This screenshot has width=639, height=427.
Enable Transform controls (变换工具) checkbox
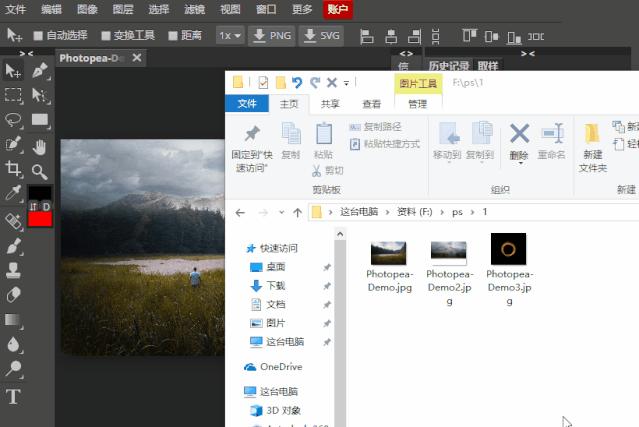[x=106, y=36]
